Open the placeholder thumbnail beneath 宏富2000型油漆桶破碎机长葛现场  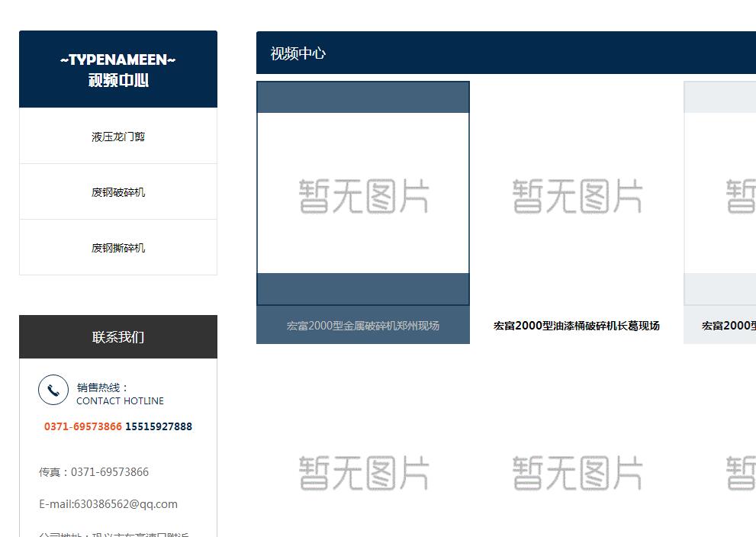tap(577, 472)
